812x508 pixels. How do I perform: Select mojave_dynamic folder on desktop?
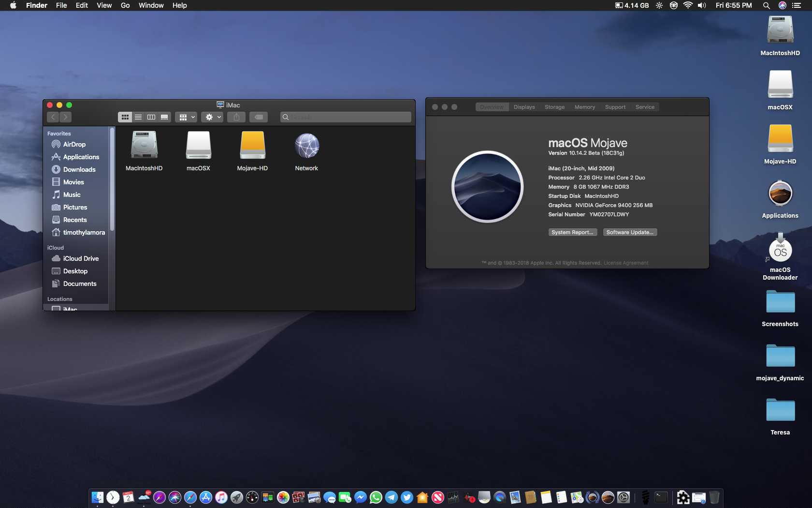(780, 363)
